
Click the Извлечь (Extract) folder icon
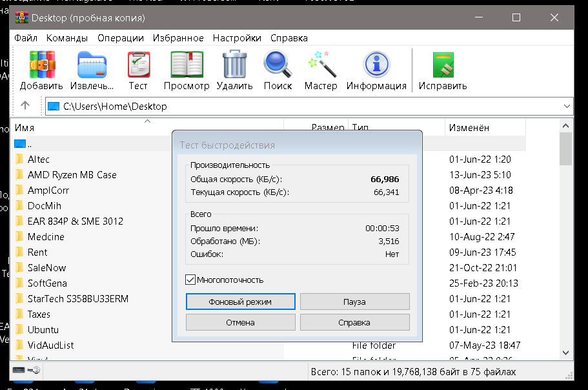pos(92,65)
